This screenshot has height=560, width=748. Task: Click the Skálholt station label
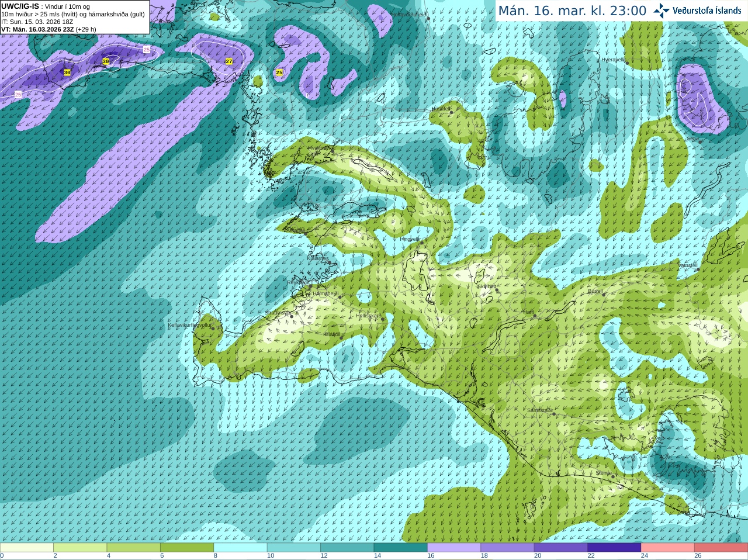click(x=486, y=286)
